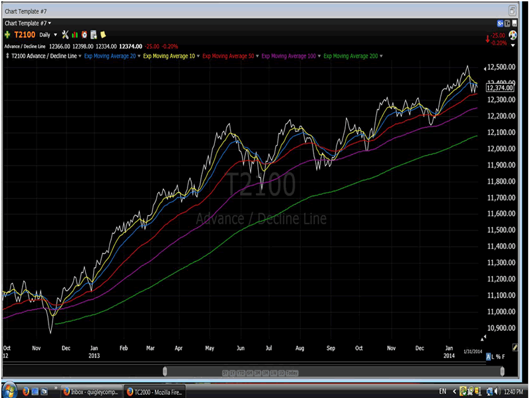
Task: Select TC2000 Mozilla Firefox taskbar item
Action: pos(158,391)
